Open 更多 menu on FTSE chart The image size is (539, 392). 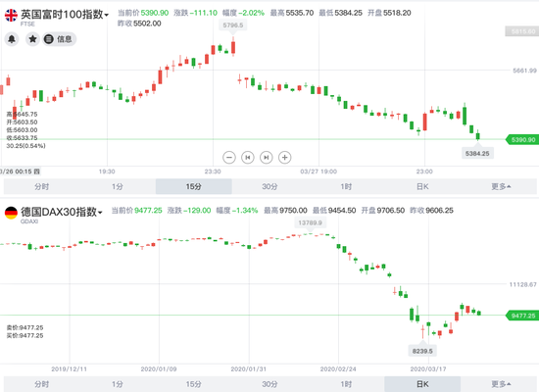(x=501, y=187)
